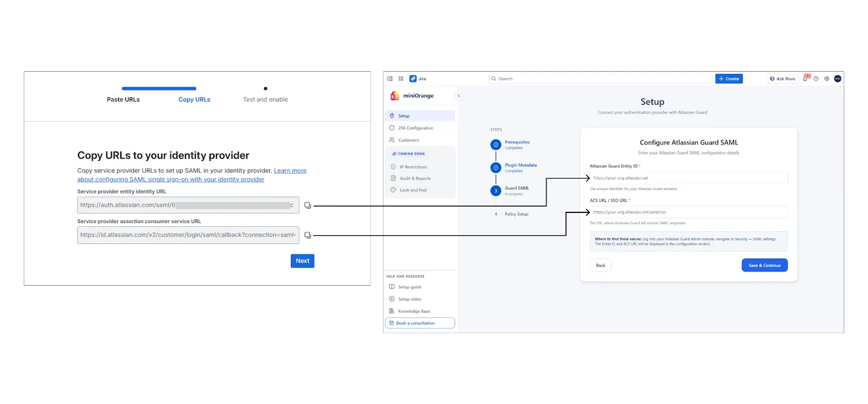Screen dimensions: 868x404
Task: Open the Jira logo home link
Action: pos(418,79)
